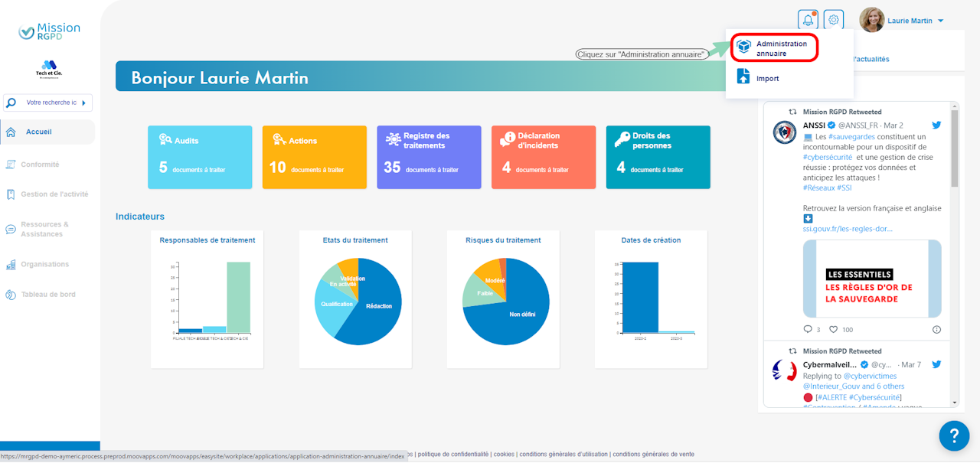
Task: Click the Registre des traitements gear icon
Action: [393, 139]
